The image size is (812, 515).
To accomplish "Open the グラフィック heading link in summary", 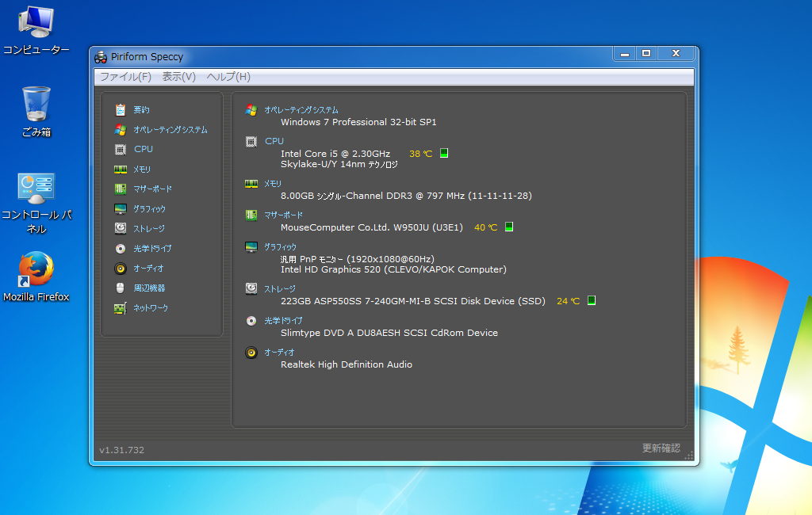I will tap(280, 247).
